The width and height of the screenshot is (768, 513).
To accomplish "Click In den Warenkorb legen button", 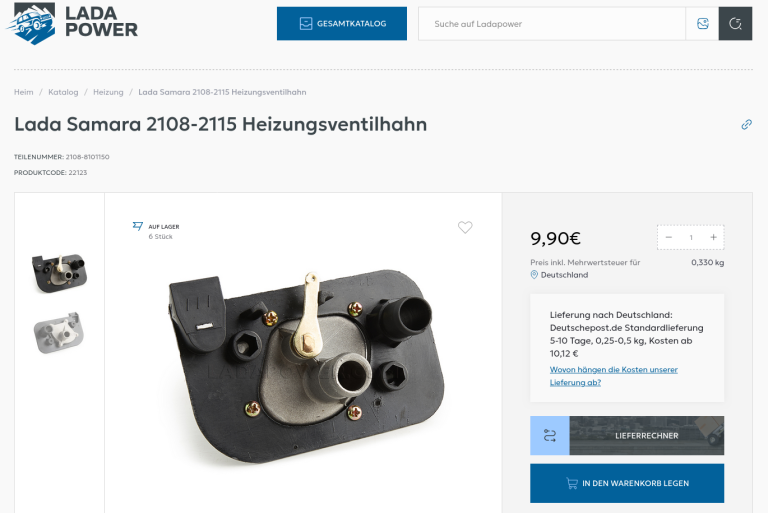I will pyautogui.click(x=627, y=483).
